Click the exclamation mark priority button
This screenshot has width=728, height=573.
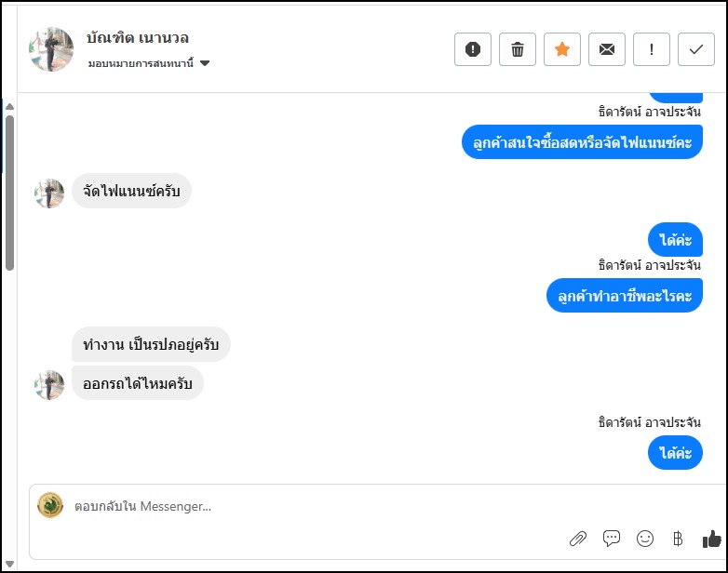(652, 49)
